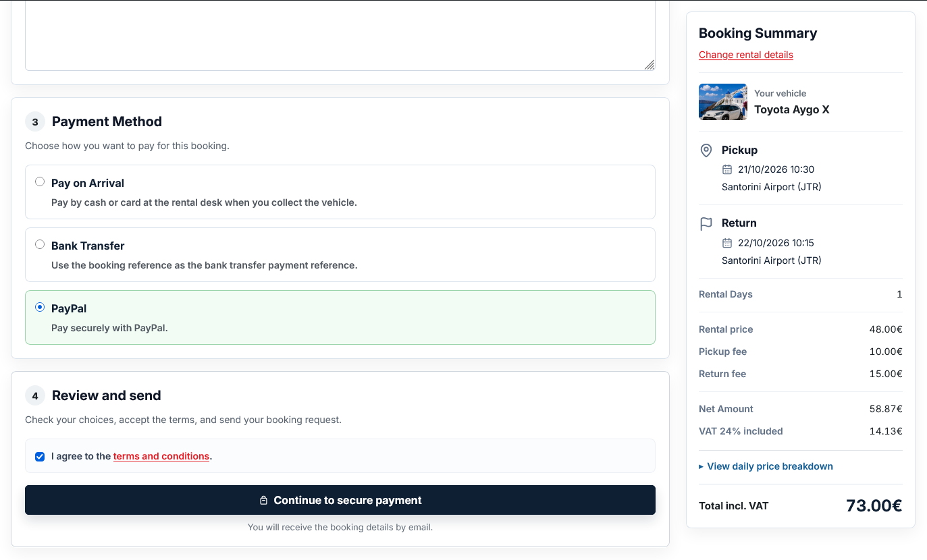The height and width of the screenshot is (560, 927).
Task: Click inside the notes text area
Action: 340,35
